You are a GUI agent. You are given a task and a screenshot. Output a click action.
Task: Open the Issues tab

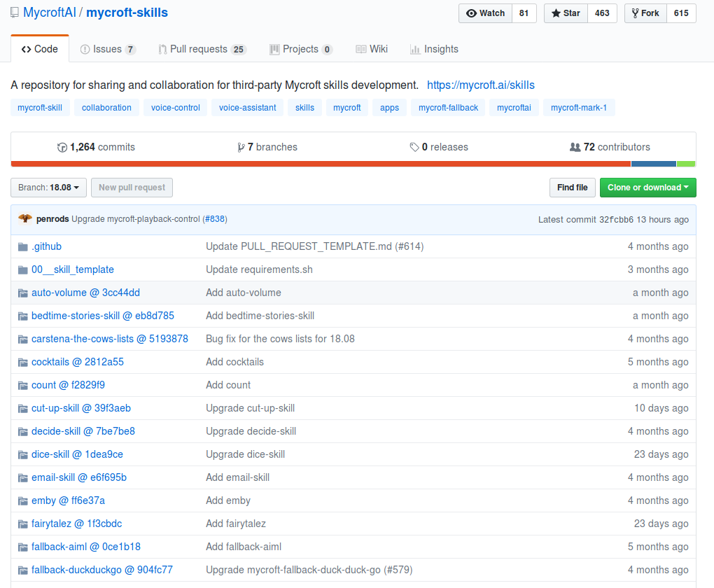click(x=108, y=49)
